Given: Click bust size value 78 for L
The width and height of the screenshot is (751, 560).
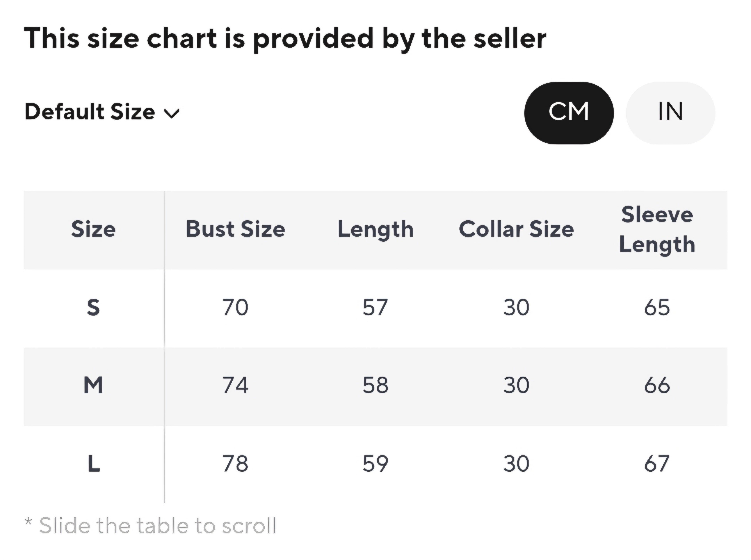Looking at the screenshot, I should click(235, 463).
